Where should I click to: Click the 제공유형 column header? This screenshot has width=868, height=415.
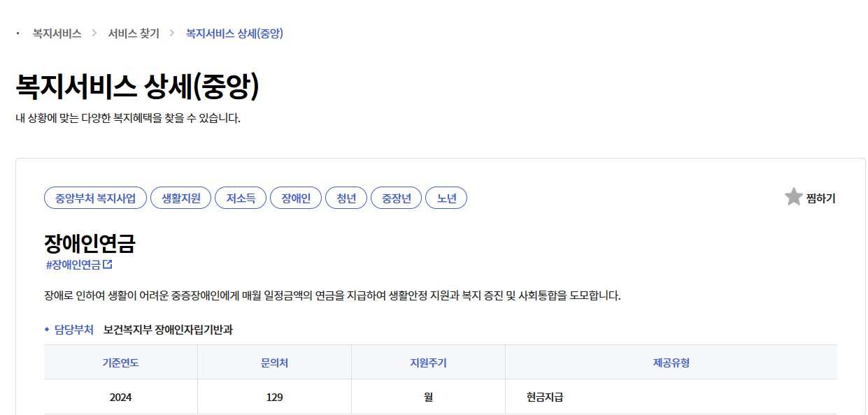pyautogui.click(x=671, y=363)
